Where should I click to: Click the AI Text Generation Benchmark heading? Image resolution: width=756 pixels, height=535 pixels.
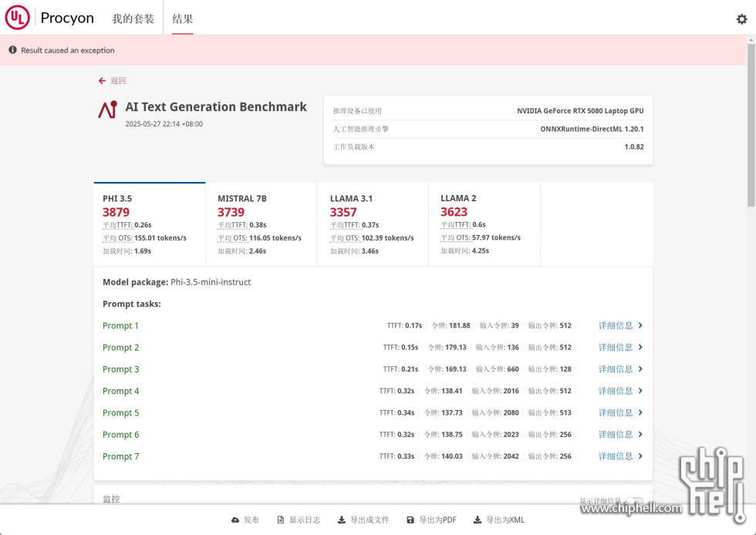216,106
